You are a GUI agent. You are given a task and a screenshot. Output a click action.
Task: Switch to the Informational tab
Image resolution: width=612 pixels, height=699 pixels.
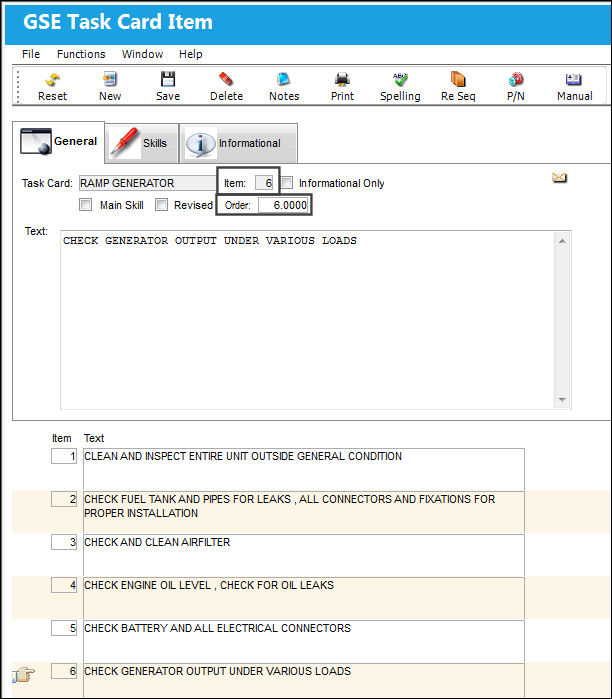[x=238, y=143]
